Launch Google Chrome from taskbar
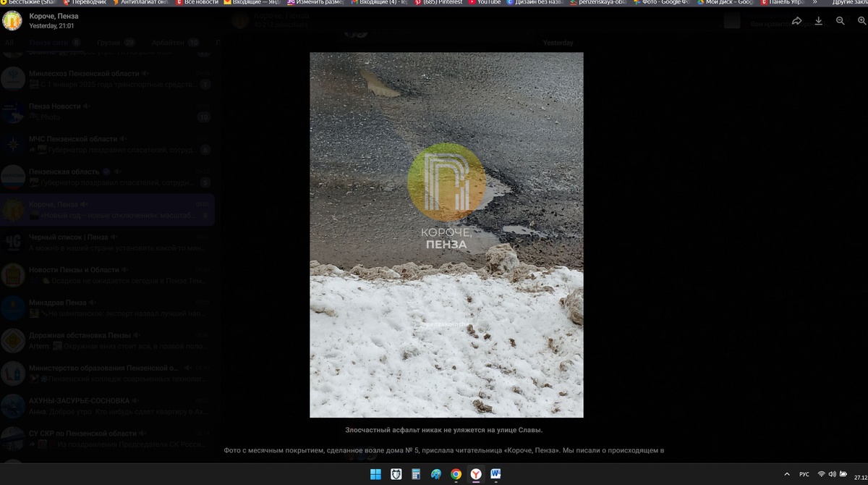 [x=456, y=474]
